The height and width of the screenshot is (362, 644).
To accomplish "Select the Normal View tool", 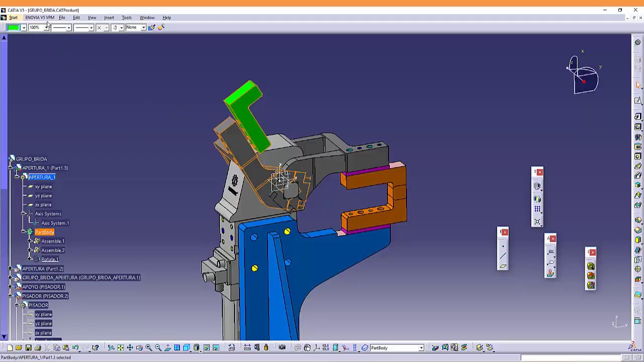I will (168, 347).
